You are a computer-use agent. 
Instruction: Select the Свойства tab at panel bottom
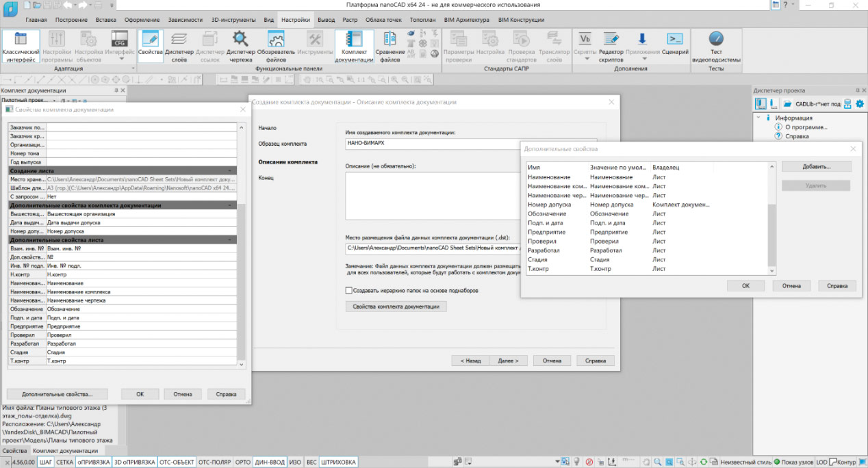[14, 451]
